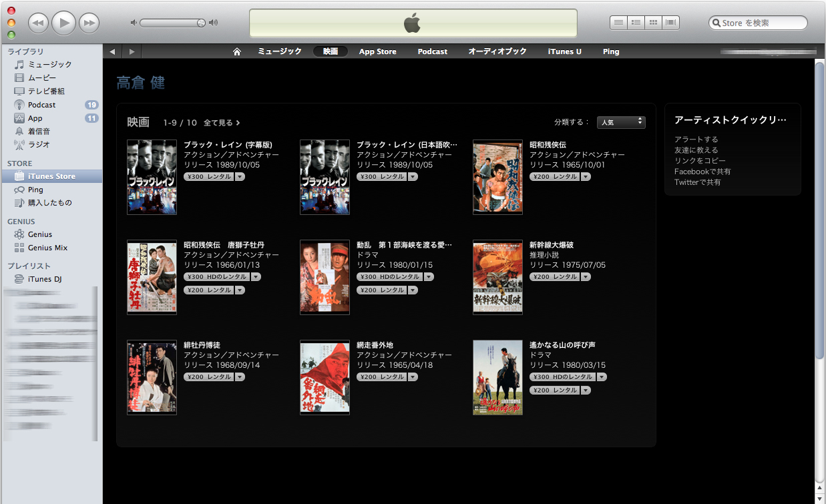Switch to Cover Flow view button

671,23
